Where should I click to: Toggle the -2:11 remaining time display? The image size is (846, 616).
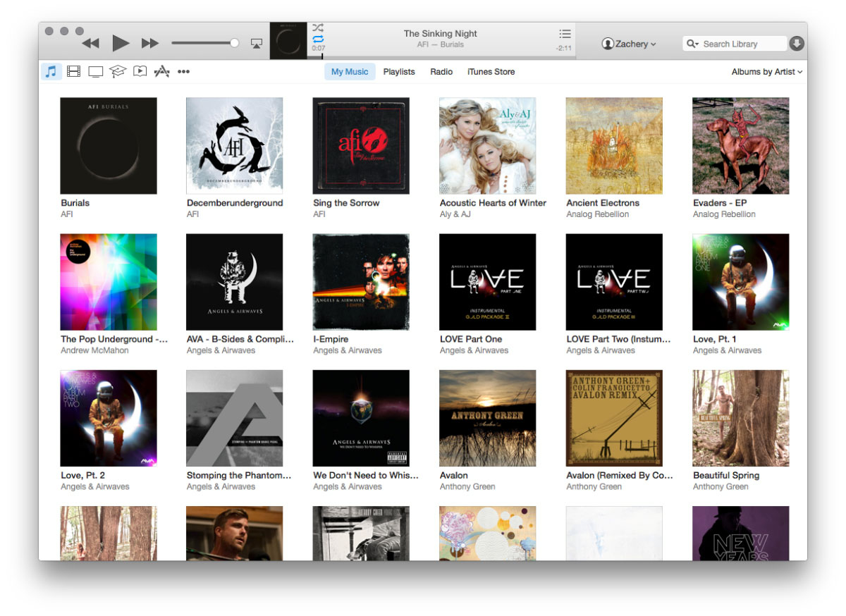pos(564,49)
